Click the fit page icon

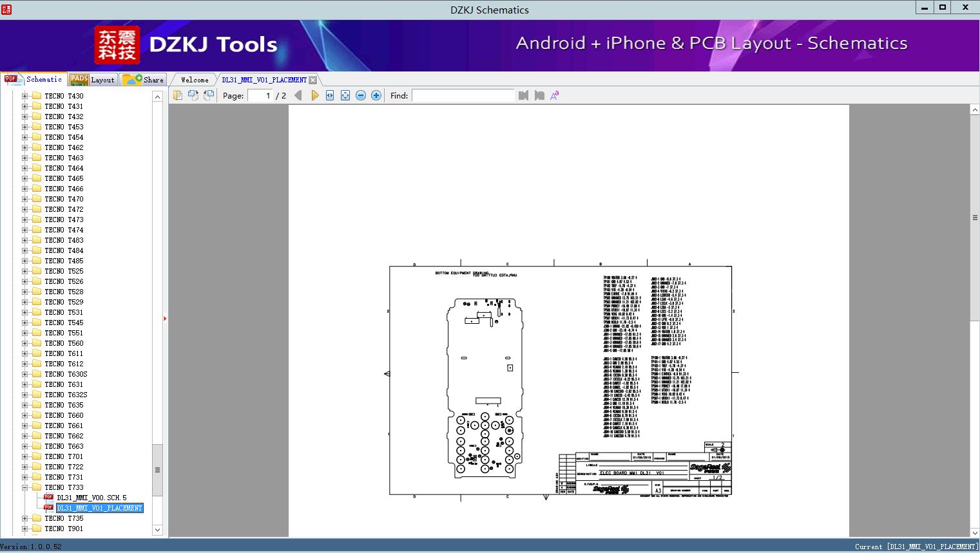click(x=345, y=95)
